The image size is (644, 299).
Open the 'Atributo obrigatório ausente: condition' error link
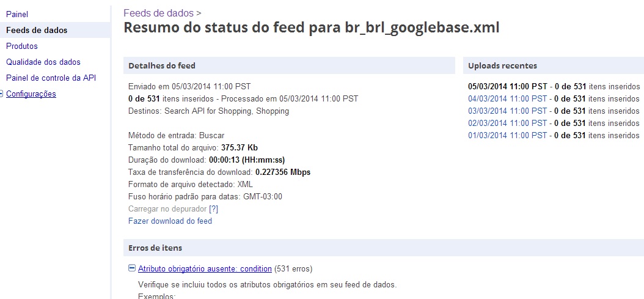(x=205, y=268)
